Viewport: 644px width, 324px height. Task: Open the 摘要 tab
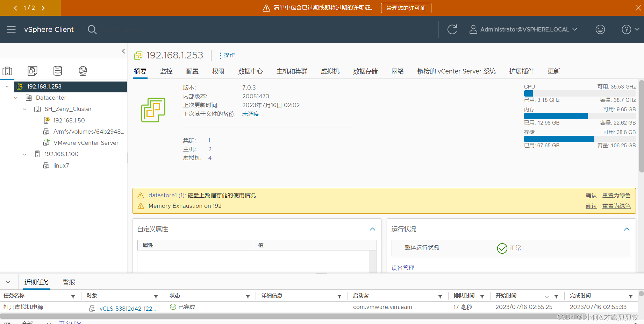coord(140,71)
